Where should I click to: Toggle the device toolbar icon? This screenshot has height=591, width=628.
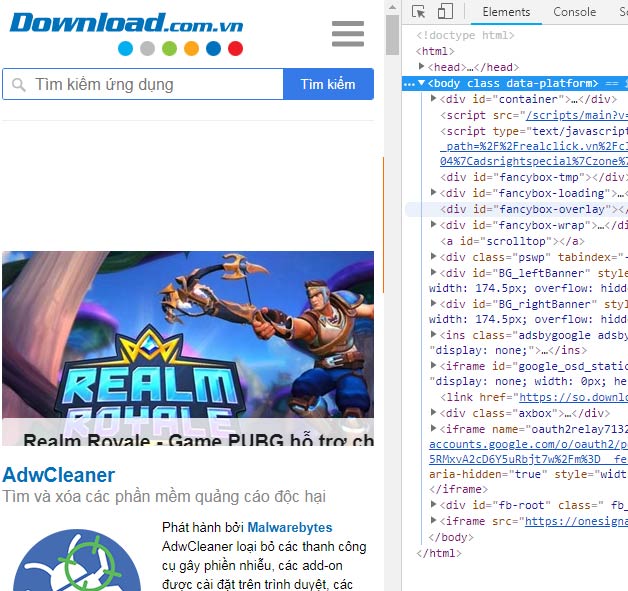[x=445, y=12]
